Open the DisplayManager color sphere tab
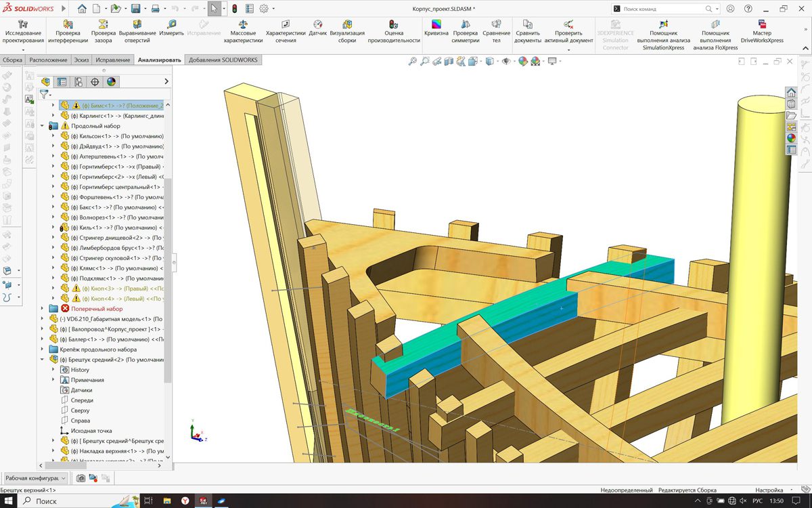The image size is (812, 508). point(111,82)
